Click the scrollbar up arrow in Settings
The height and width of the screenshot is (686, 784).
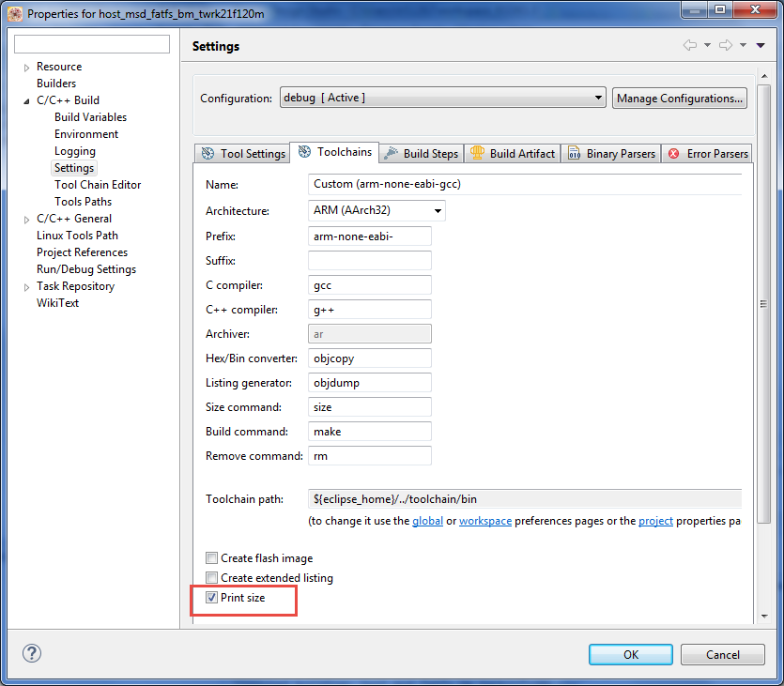(764, 76)
